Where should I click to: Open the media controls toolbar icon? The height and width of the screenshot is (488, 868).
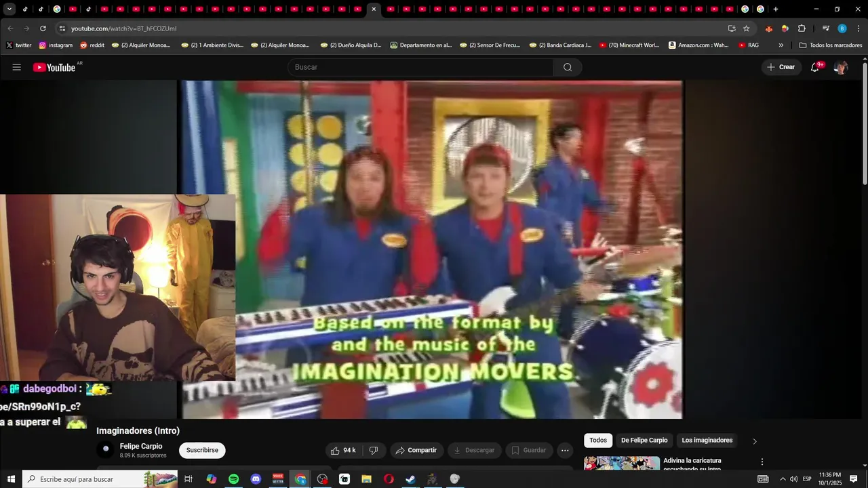825,28
